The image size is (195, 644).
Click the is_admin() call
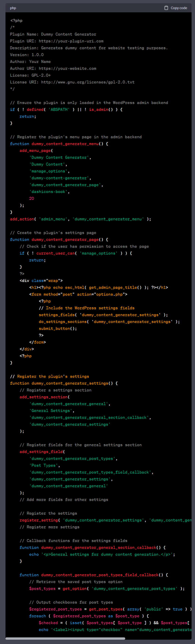click(101, 109)
